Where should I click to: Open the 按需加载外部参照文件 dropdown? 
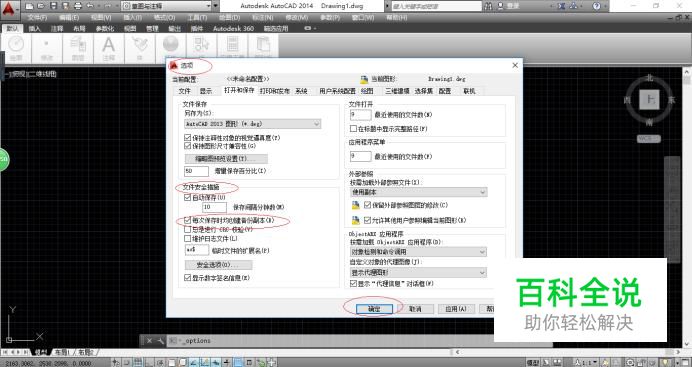point(418,192)
